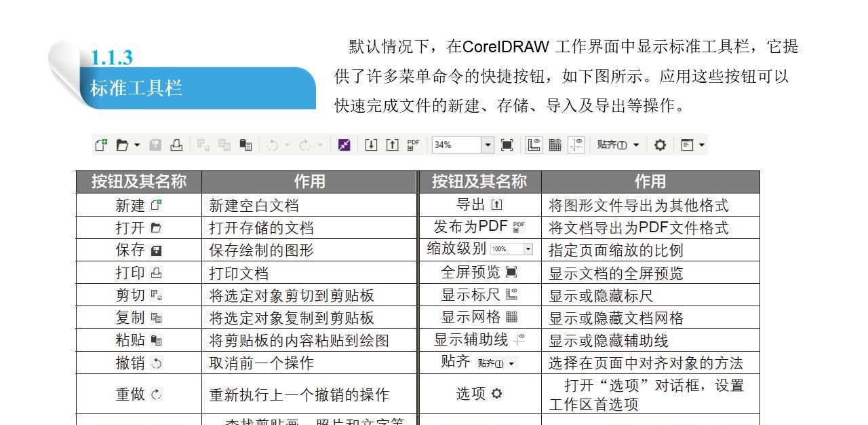Click the Export up-arrow icon in the toolbar
Image resolution: width=868 pixels, height=425 pixels.
point(393,145)
